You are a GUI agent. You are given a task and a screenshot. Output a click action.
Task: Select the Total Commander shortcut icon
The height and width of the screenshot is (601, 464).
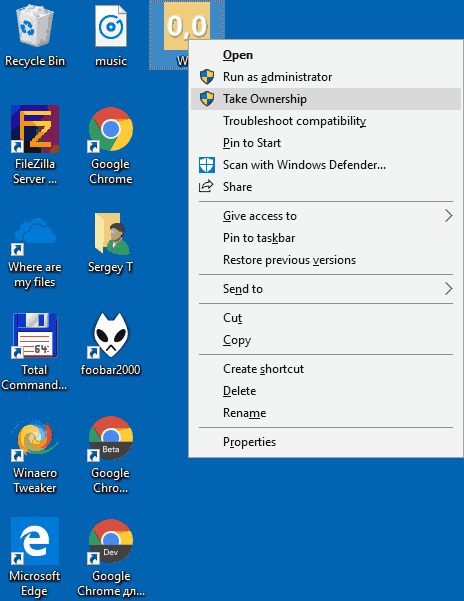click(x=35, y=335)
